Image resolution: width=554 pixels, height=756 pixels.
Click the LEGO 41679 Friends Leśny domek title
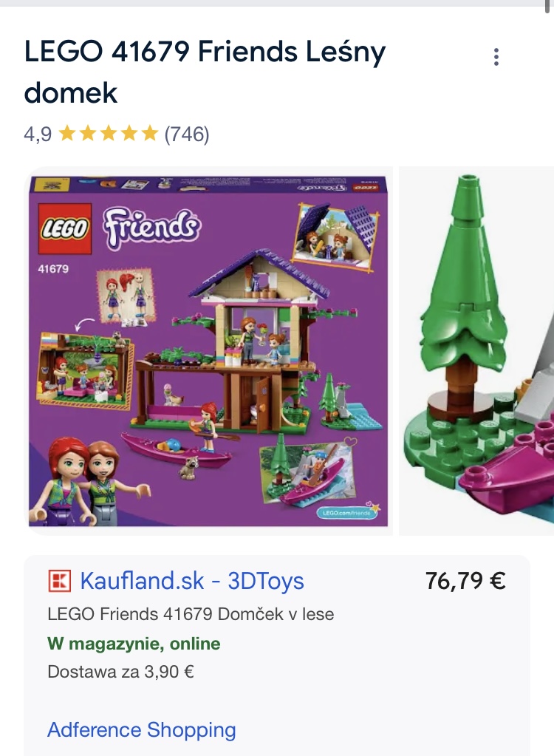[x=205, y=72]
